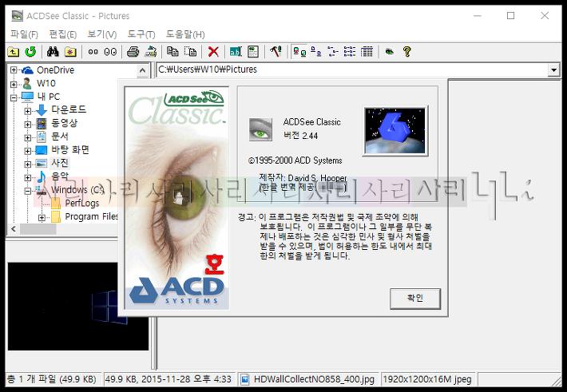Viewport: 567px width, 392px height.
Task: Open options with hammer tools icon
Action: [x=276, y=52]
